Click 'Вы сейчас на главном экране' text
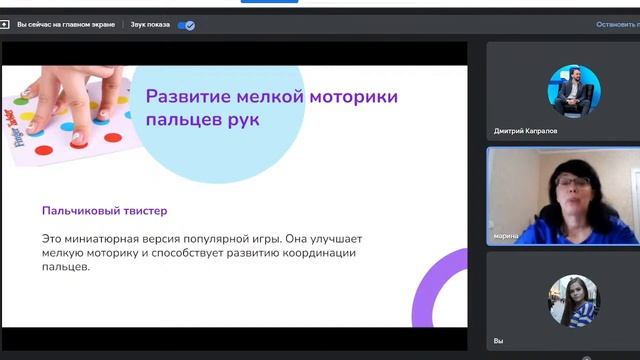The height and width of the screenshot is (360, 640). click(x=66, y=25)
